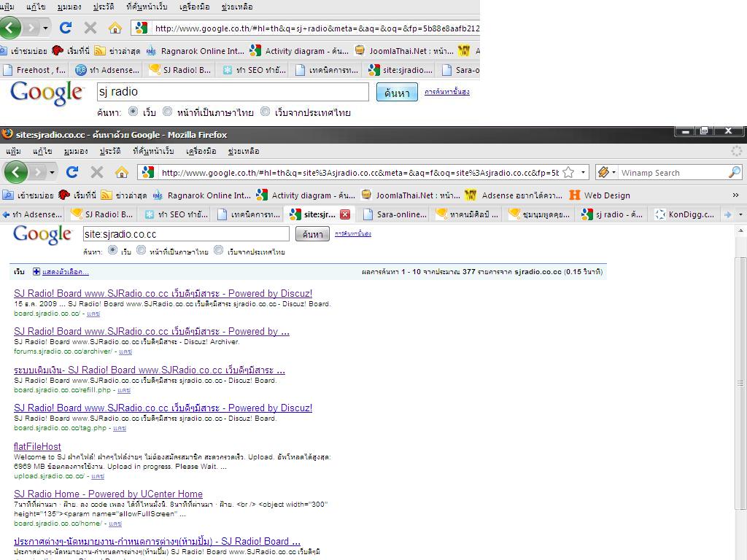Click the back arrow in the sj radio window
747x560 pixels.
[x=10, y=28]
